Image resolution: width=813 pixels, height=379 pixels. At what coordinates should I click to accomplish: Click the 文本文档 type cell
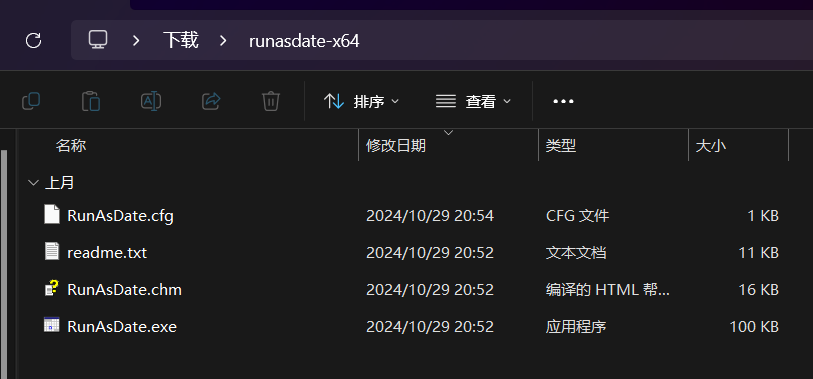point(576,252)
